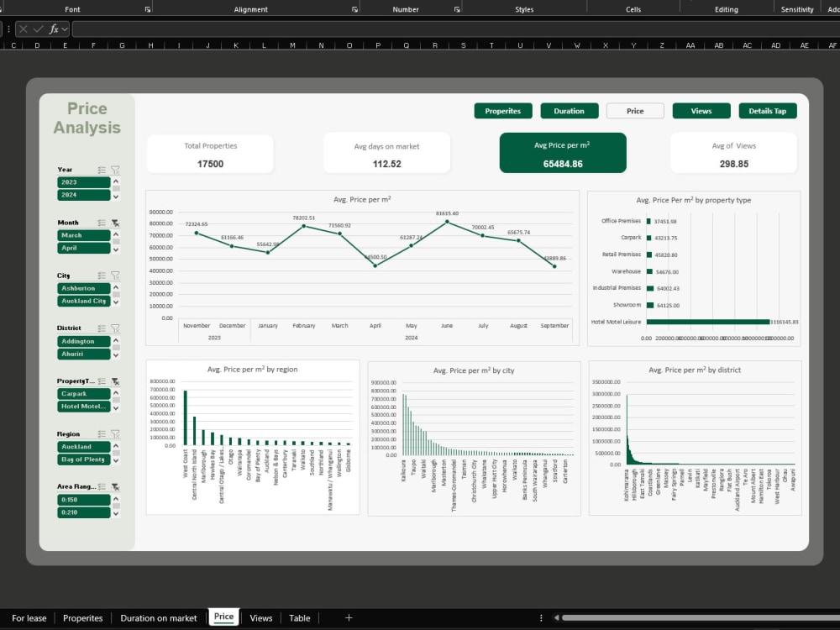Clear filter on the Area Range slicer
This screenshot has width=840, height=630.
click(115, 487)
